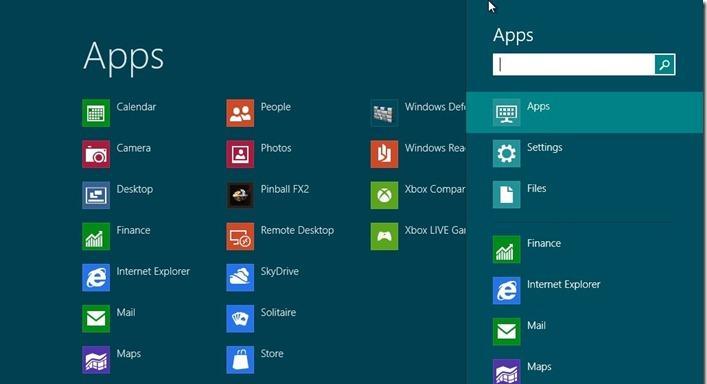Open the Store app icon

click(240, 360)
